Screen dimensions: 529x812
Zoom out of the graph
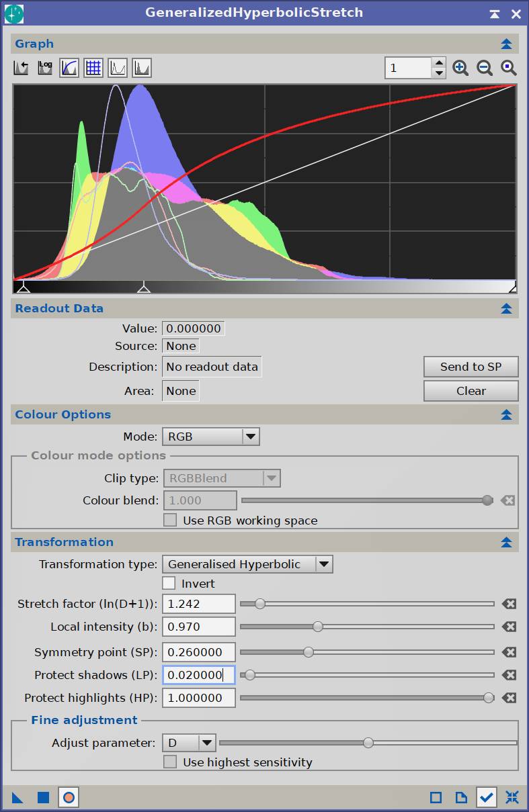(485, 68)
